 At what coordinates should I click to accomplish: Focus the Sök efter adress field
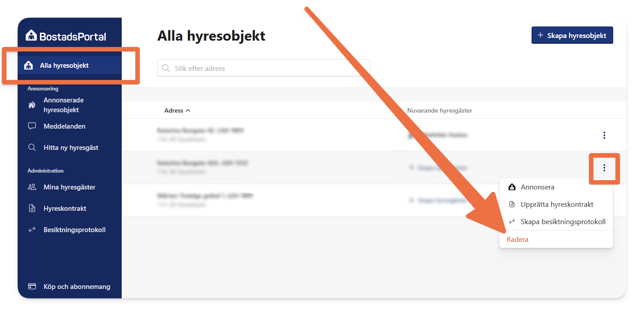263,68
